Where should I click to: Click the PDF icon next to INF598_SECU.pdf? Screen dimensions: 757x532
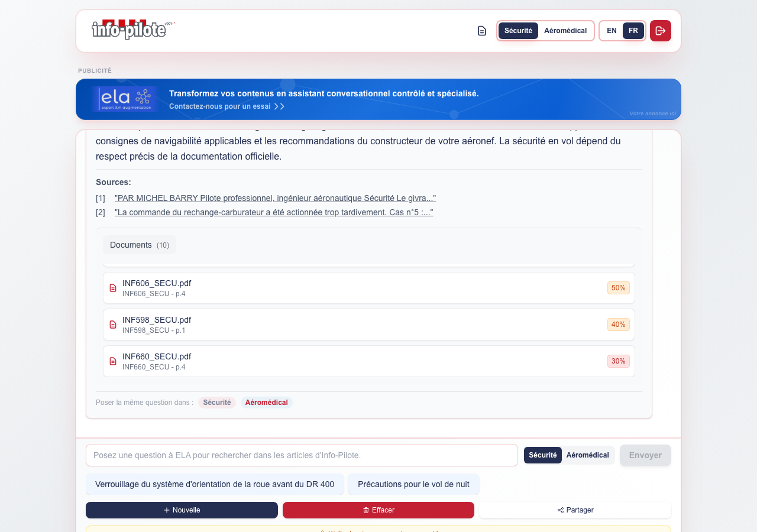coord(113,325)
